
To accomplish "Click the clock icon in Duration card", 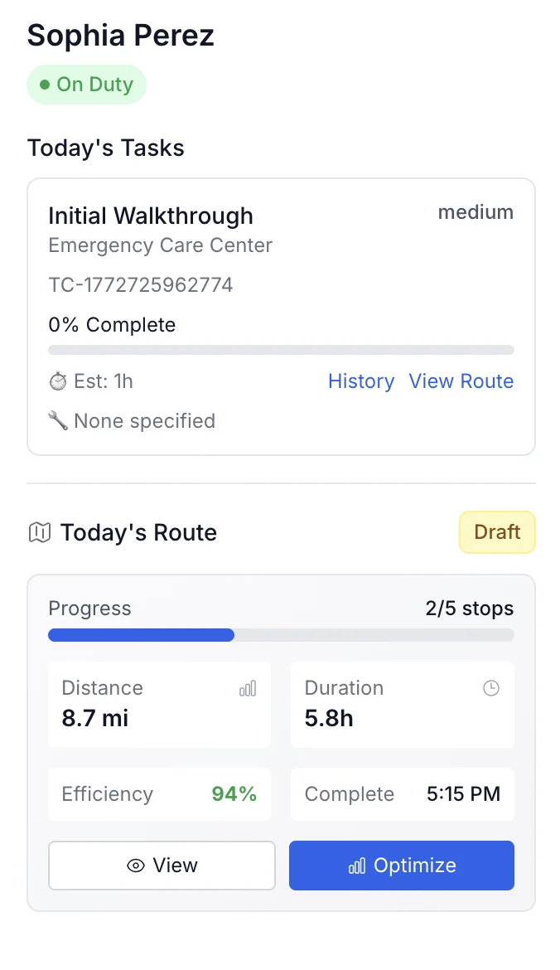I will tap(490, 687).
